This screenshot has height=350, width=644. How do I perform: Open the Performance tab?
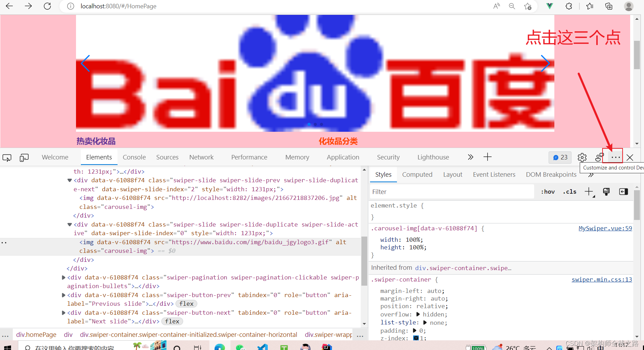pyautogui.click(x=249, y=157)
